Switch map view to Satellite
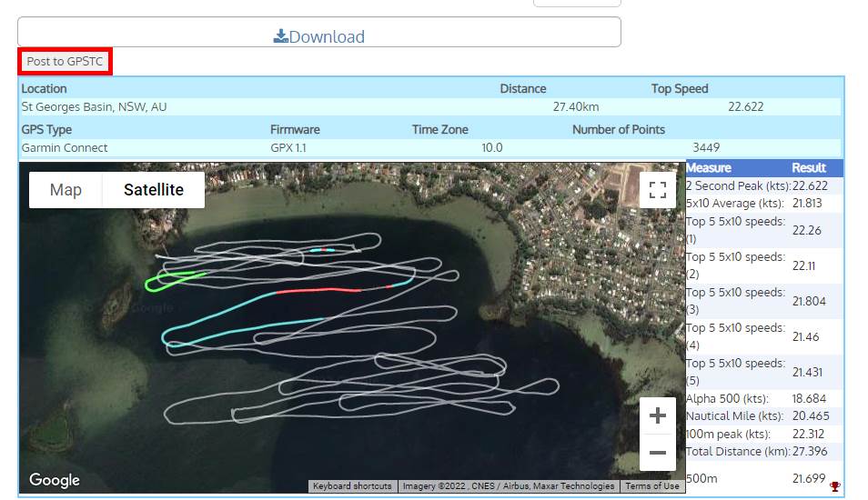This screenshot has width=868, height=500. tap(154, 190)
